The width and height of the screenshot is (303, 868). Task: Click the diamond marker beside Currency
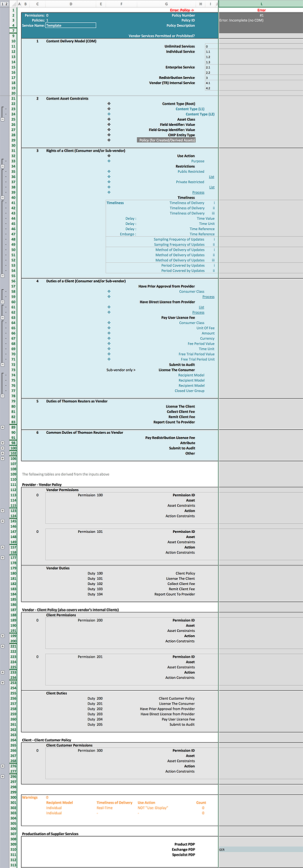click(x=109, y=338)
